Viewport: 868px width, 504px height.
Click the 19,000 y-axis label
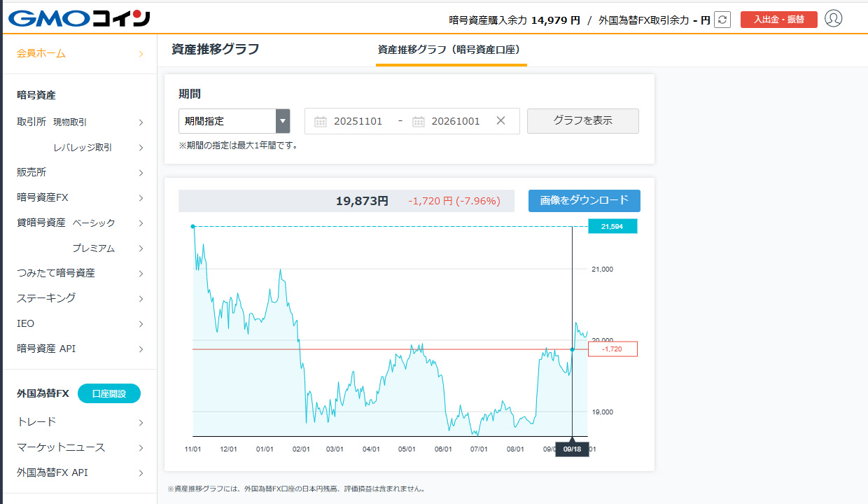tap(603, 412)
